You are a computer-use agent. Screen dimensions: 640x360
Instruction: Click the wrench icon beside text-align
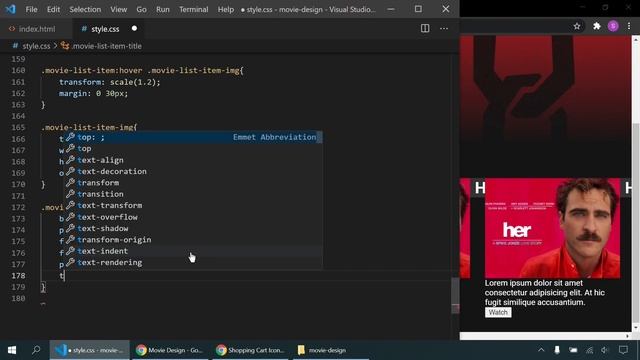point(71,160)
